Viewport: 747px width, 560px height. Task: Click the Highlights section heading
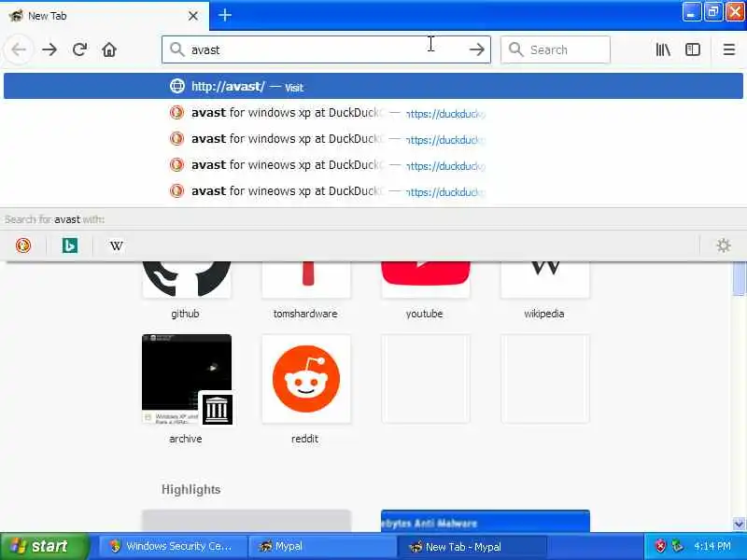pyautogui.click(x=190, y=489)
